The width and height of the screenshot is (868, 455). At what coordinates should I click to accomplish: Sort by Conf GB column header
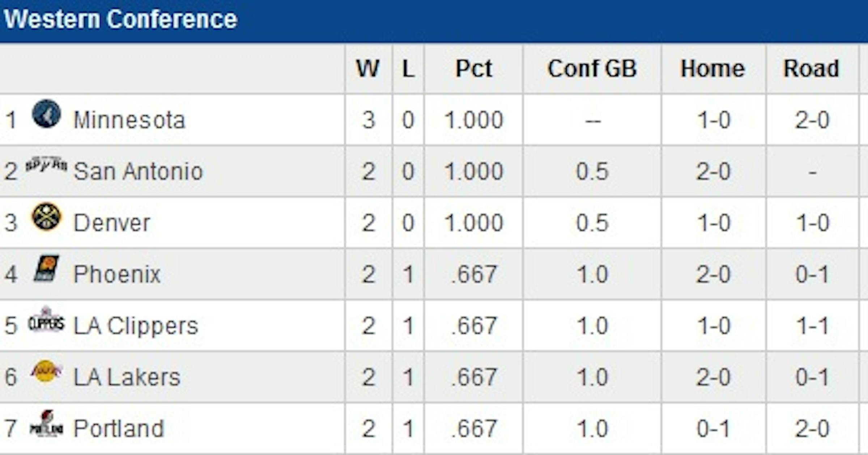[592, 68]
